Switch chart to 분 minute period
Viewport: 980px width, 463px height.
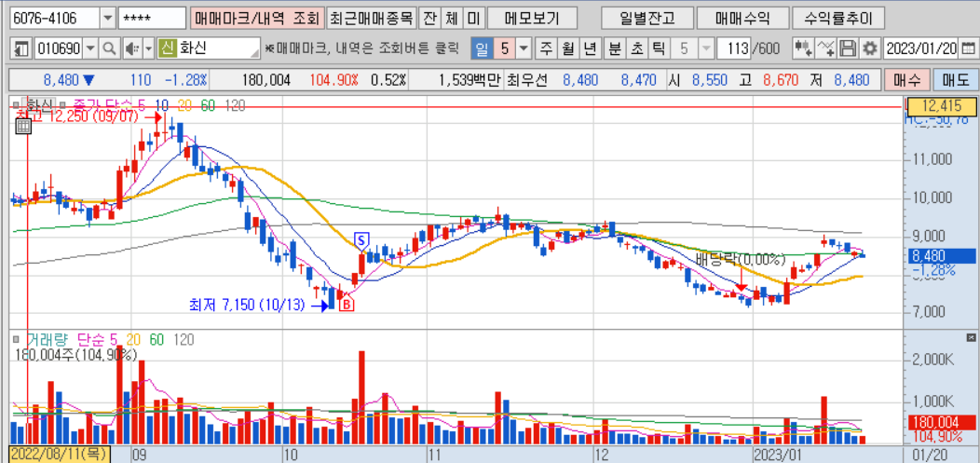615,48
